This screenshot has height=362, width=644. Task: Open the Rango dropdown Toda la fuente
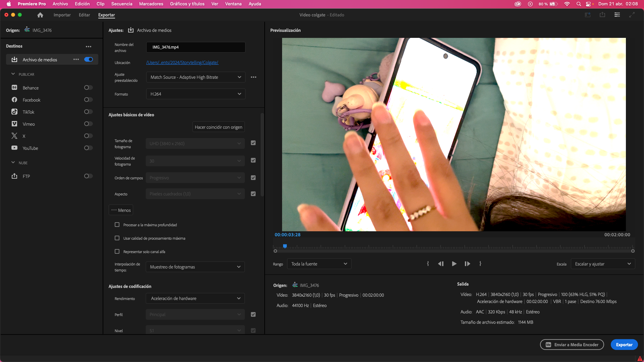(x=319, y=264)
